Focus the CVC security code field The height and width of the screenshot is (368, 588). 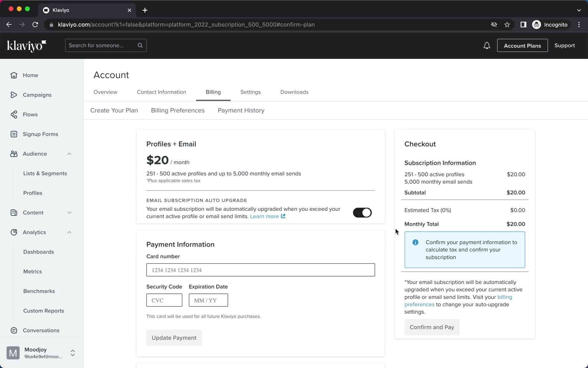[x=164, y=300]
